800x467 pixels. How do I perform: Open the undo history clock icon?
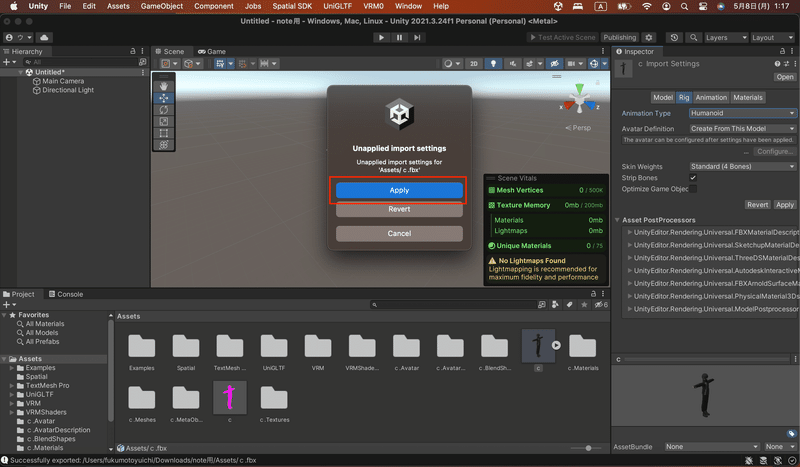coord(673,38)
